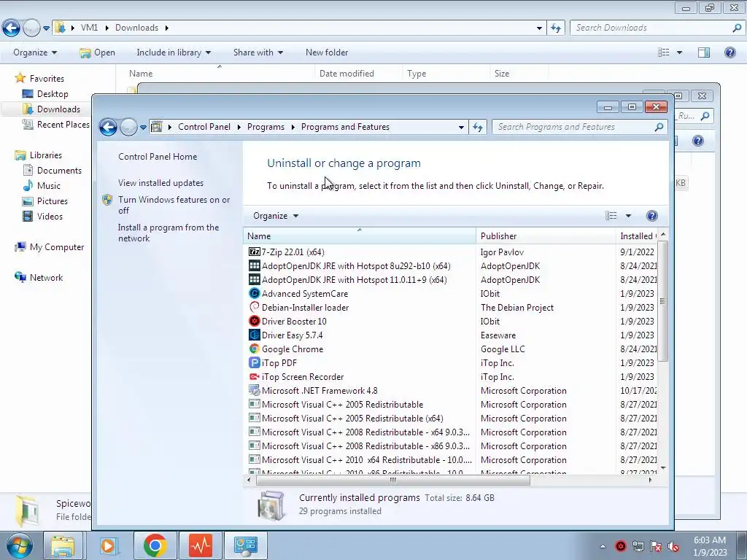
Task: Open the Share with dropdown
Action: pyautogui.click(x=258, y=52)
